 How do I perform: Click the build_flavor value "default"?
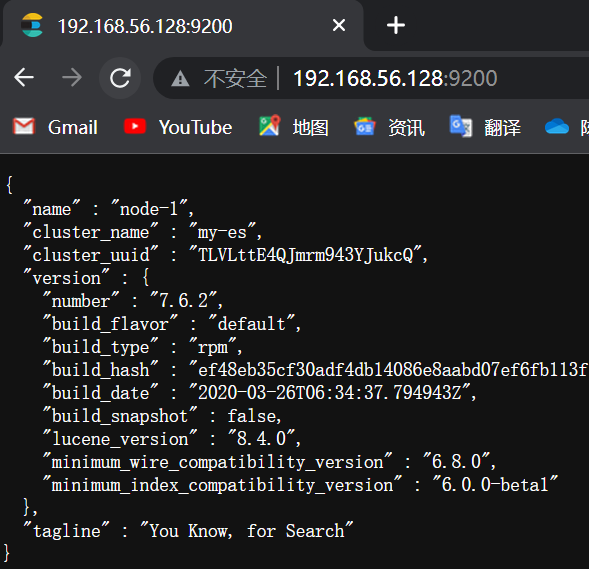251,324
